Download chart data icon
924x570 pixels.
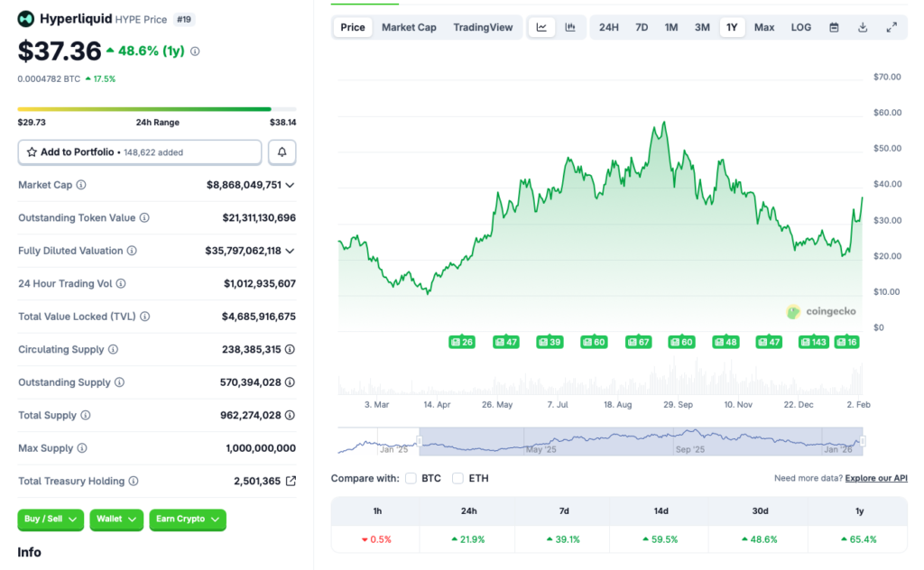click(863, 27)
